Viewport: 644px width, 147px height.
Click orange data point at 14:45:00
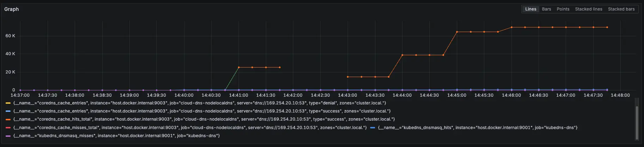pos(457,32)
